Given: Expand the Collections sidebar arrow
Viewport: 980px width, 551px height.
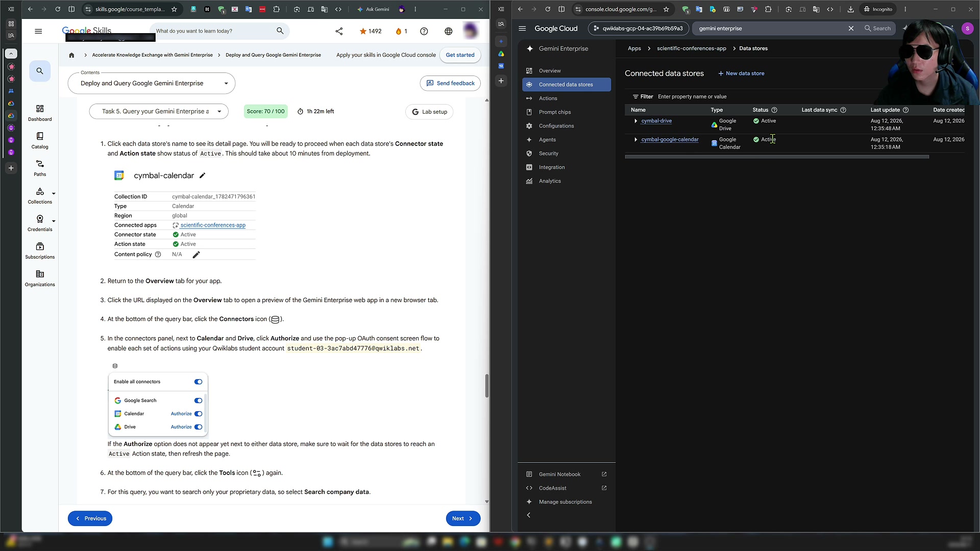Looking at the screenshot, I should tap(54, 194).
